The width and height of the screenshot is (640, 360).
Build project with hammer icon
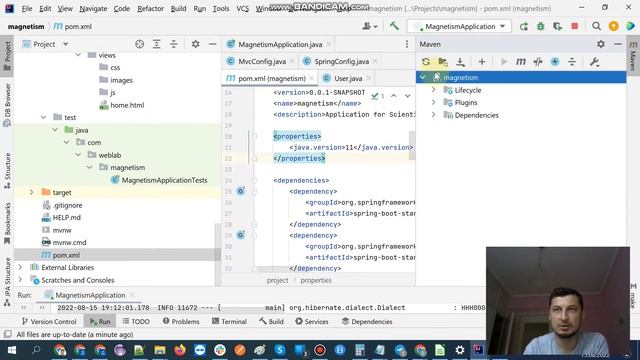[x=394, y=26]
